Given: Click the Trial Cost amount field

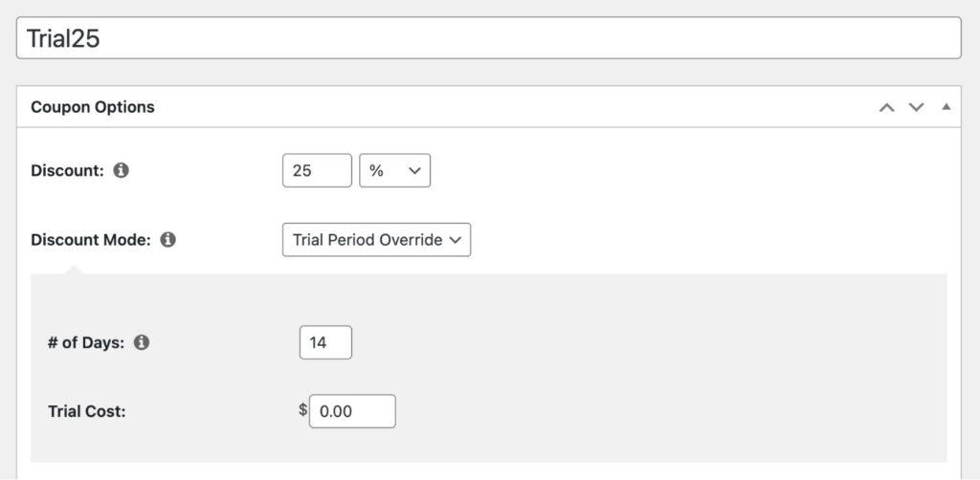Looking at the screenshot, I should 351,411.
